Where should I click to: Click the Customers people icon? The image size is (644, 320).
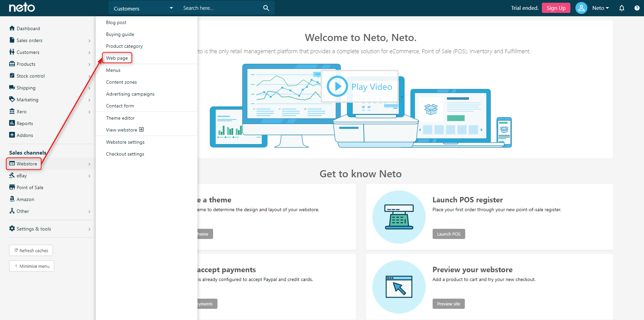pyautogui.click(x=12, y=52)
